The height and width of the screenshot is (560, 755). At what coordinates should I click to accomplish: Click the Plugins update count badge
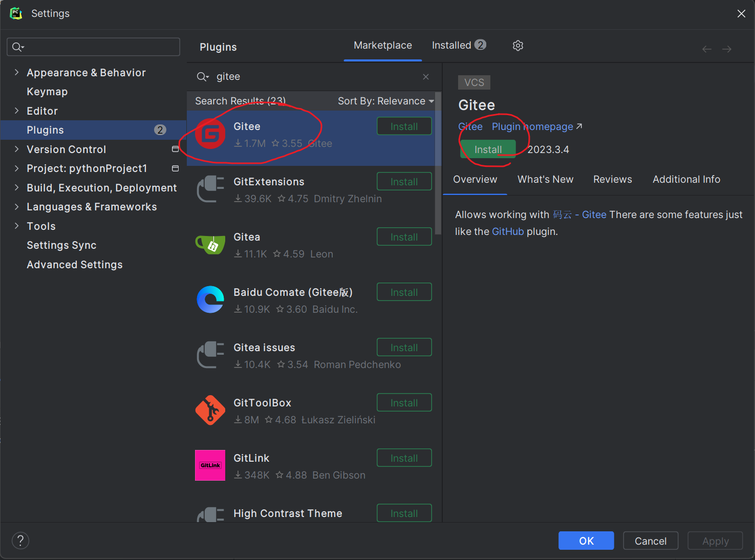click(160, 130)
